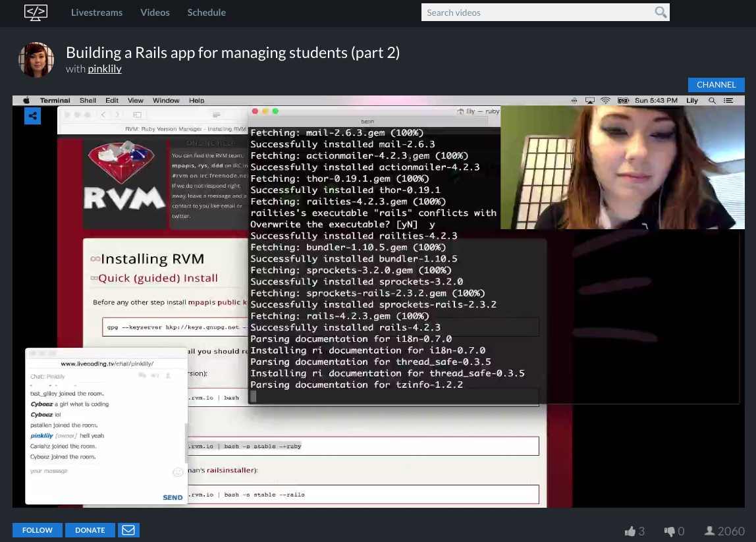The width and height of the screenshot is (756, 542).
Task: Open the Terminal menu
Action: 55,100
